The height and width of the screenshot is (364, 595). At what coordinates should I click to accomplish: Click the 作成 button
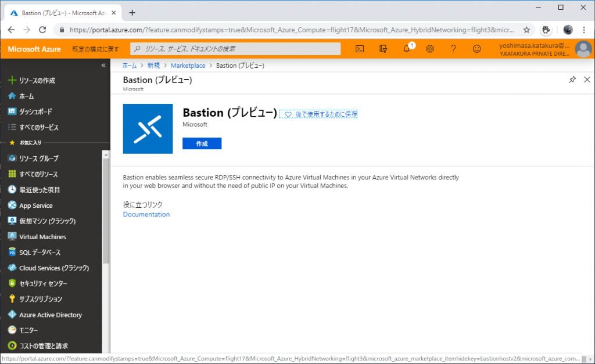point(202,143)
